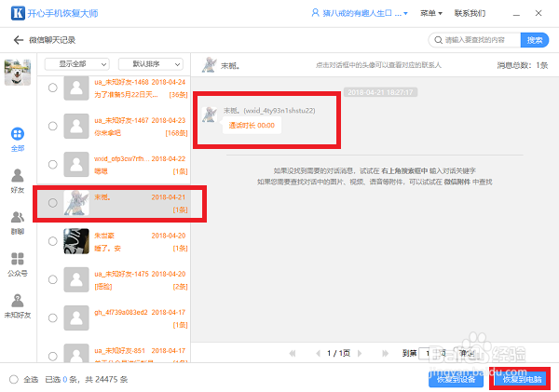Open 联系我们 contact us
The height and width of the screenshot is (392, 559).
coord(470,13)
